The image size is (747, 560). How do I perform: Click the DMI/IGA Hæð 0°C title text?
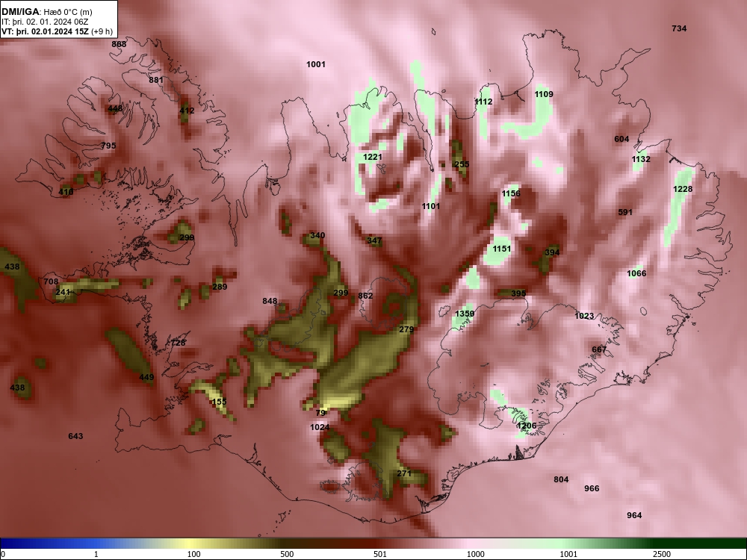pos(46,12)
